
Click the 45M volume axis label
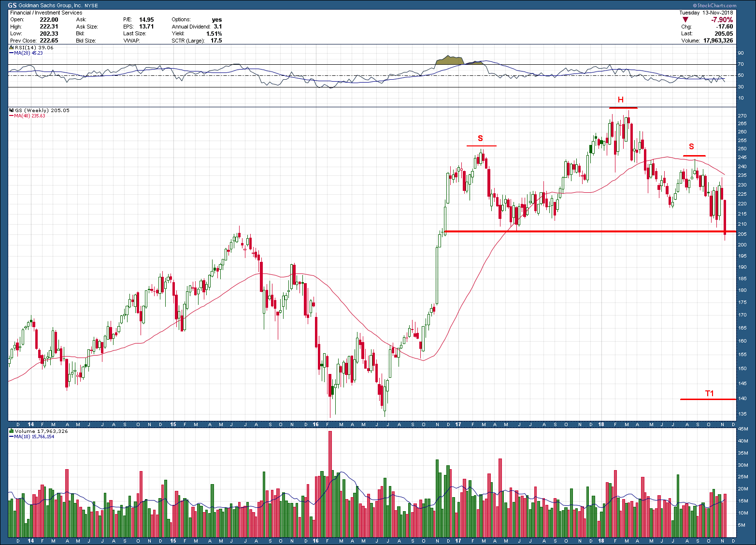743,430
